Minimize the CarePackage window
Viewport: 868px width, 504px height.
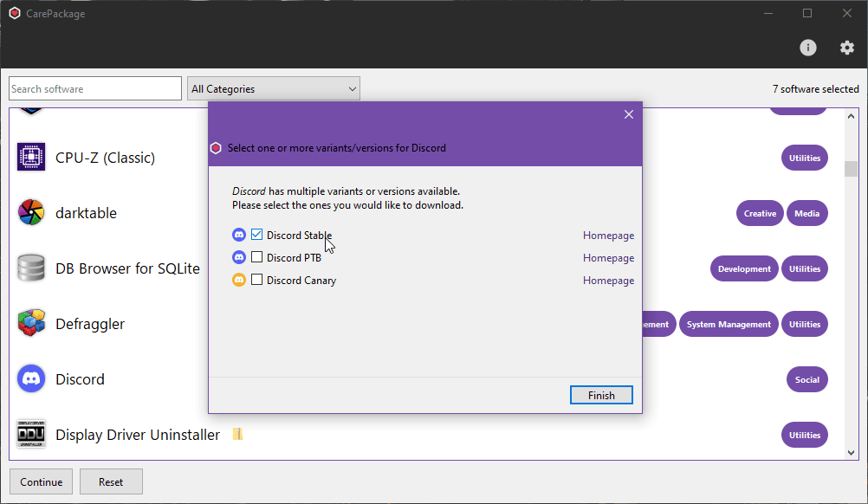(x=768, y=13)
